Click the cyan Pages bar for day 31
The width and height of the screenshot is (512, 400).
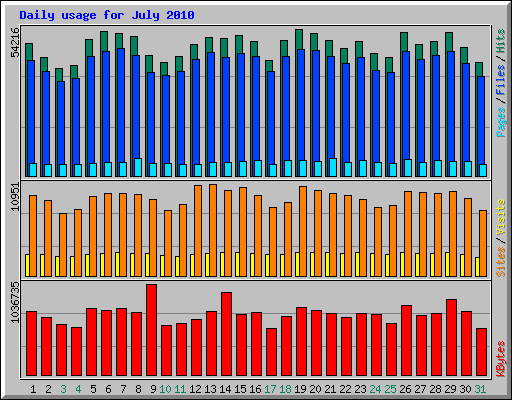point(483,170)
